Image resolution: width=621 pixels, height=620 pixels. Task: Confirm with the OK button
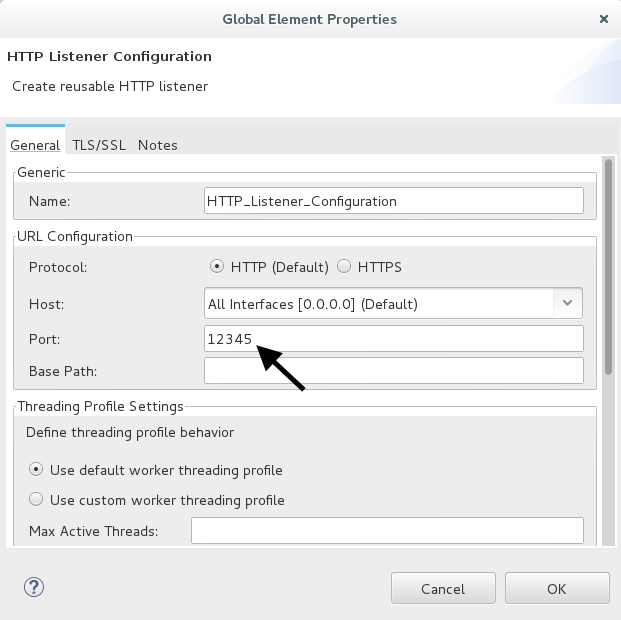coord(557,588)
